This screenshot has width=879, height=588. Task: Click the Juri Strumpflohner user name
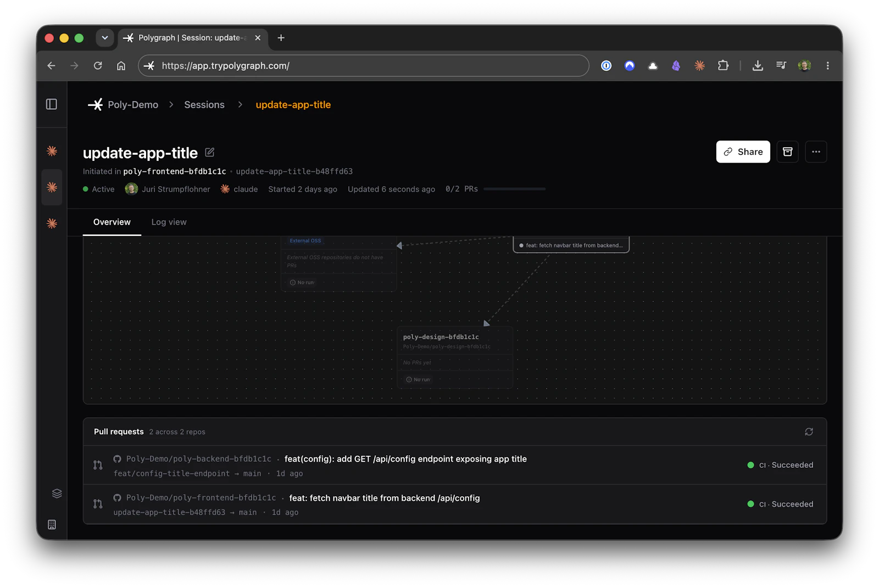pyautogui.click(x=176, y=189)
